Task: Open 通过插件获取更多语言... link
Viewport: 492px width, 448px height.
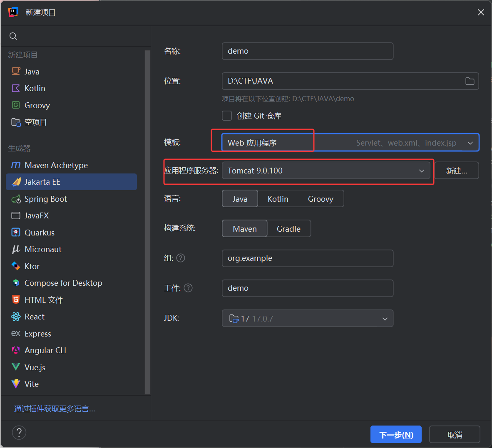Action: coord(55,409)
